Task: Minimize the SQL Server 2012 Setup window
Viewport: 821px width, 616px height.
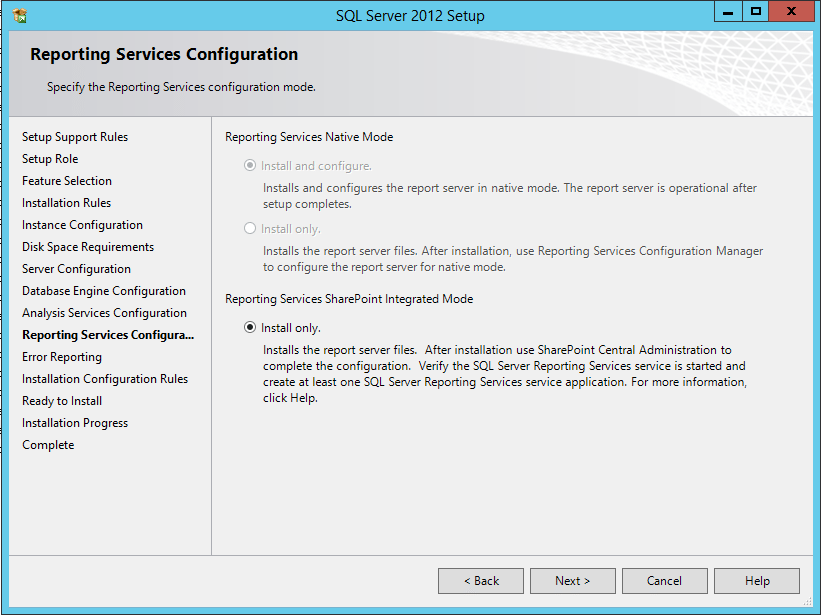Action: pyautogui.click(x=728, y=12)
